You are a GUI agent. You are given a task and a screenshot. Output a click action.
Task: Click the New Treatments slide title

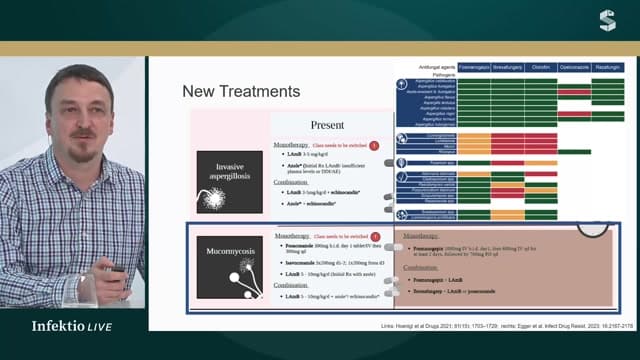pyautogui.click(x=241, y=91)
